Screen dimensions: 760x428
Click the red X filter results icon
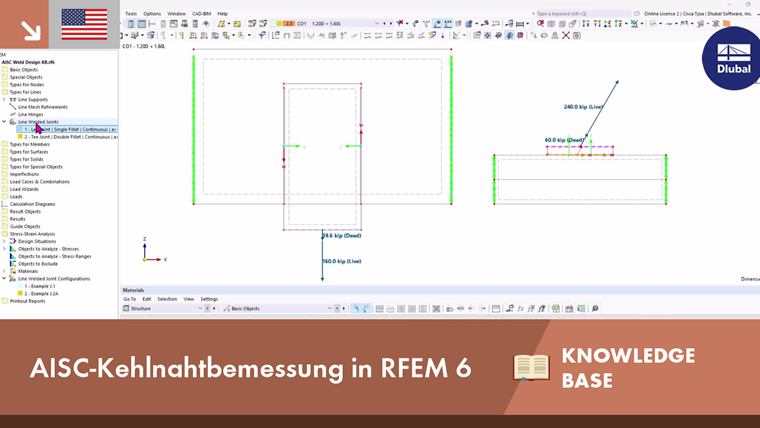tap(400, 23)
